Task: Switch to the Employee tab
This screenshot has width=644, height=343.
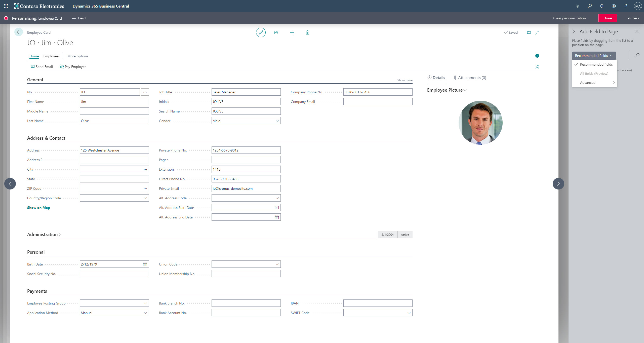Action: 51,56
